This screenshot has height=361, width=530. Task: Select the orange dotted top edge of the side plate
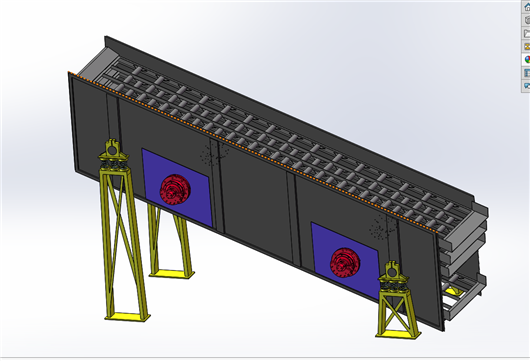coord(252,152)
